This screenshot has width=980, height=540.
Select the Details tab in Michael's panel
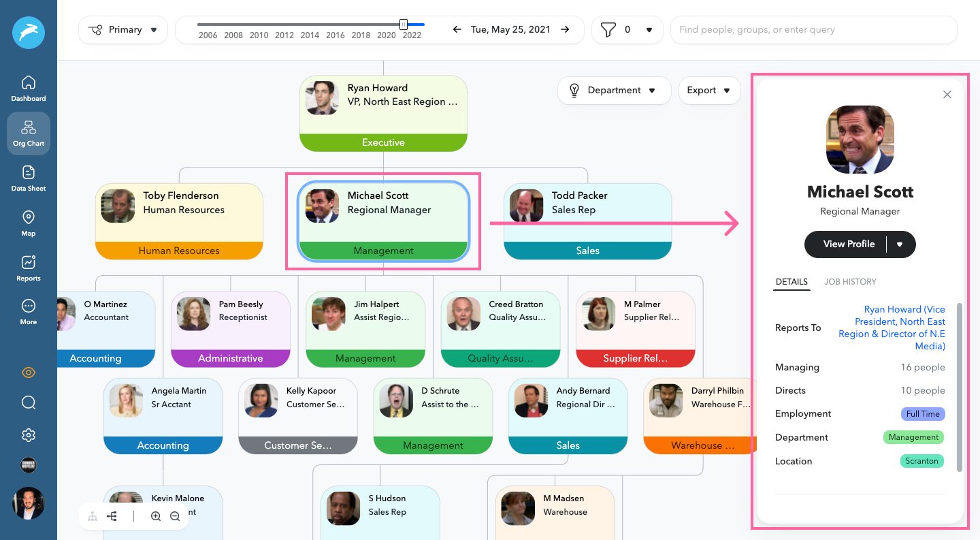coord(791,282)
